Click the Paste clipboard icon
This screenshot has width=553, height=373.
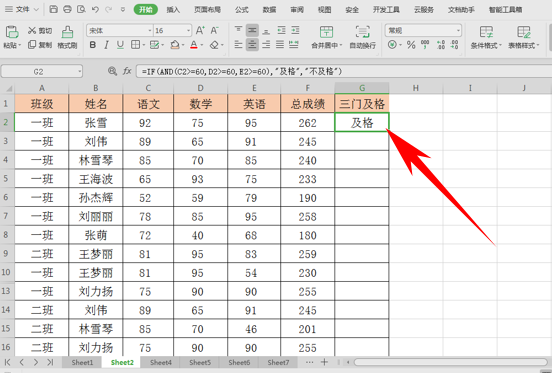click(12, 32)
